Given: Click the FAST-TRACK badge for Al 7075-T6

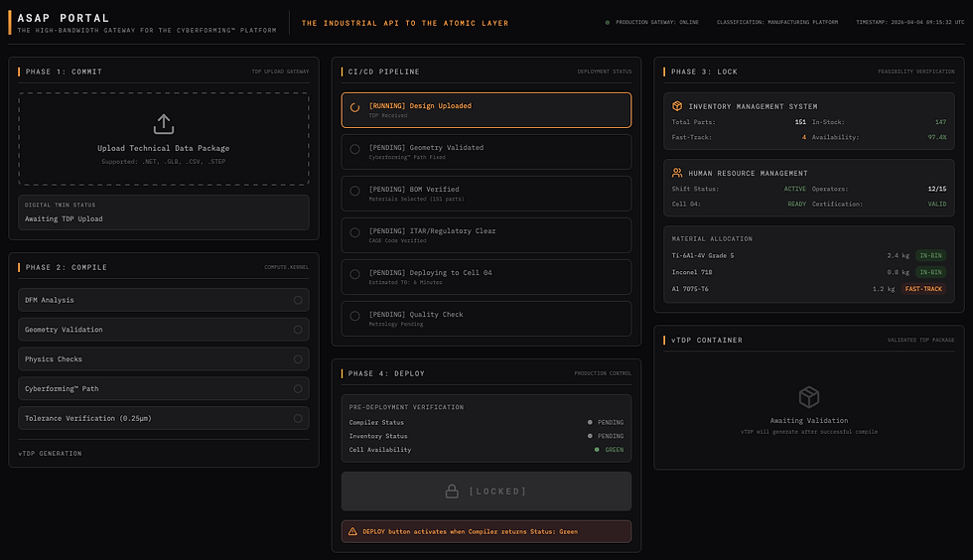Looking at the screenshot, I should (923, 289).
